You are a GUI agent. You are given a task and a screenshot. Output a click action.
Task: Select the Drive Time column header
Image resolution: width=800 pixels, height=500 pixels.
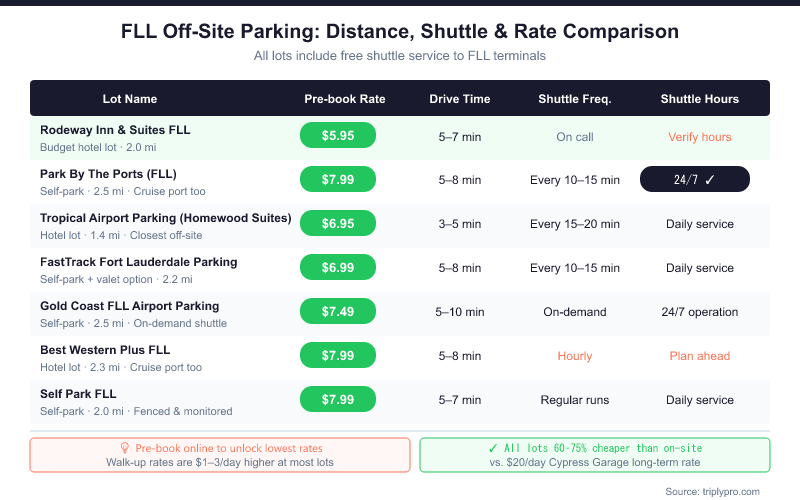point(460,99)
